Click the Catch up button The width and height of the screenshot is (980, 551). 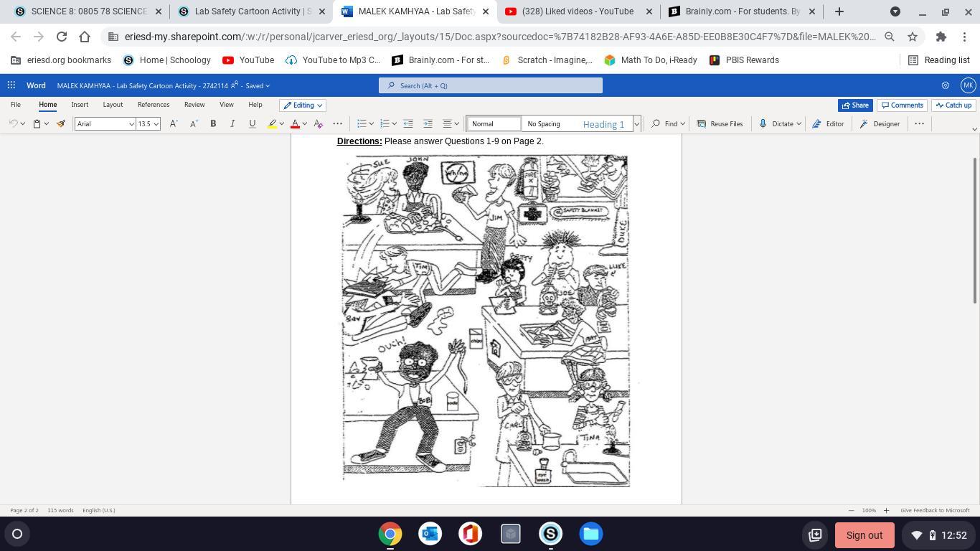pyautogui.click(x=953, y=105)
